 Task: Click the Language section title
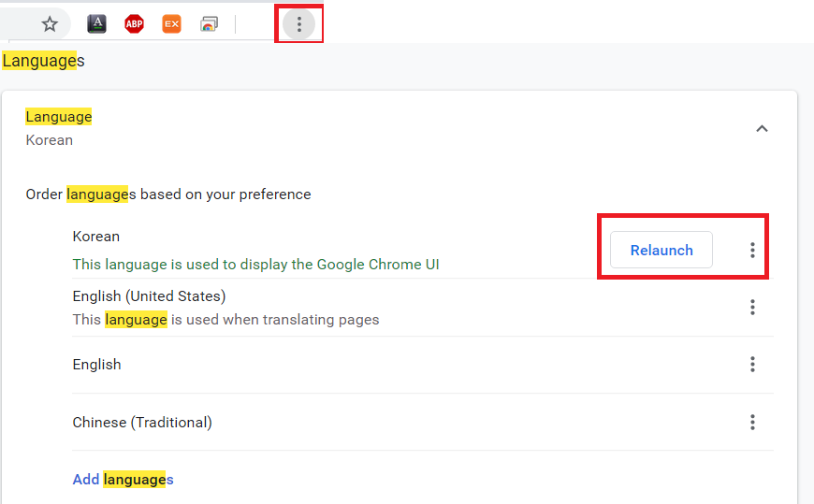pos(59,117)
